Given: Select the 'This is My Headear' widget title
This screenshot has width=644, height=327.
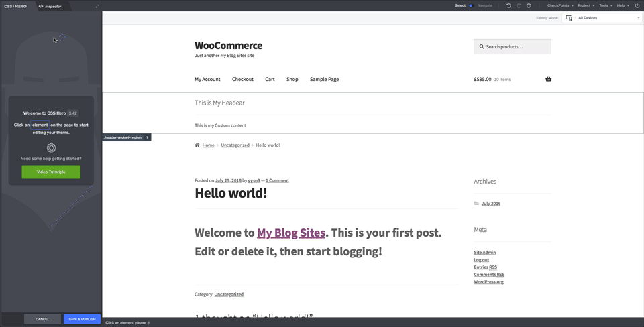Looking at the screenshot, I should tap(219, 103).
